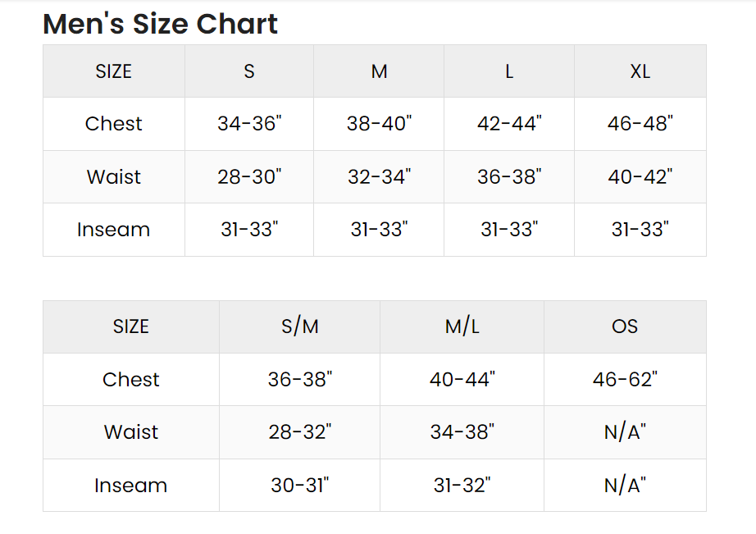756x534 pixels.
Task: Click the OS column header
Action: [x=626, y=327]
